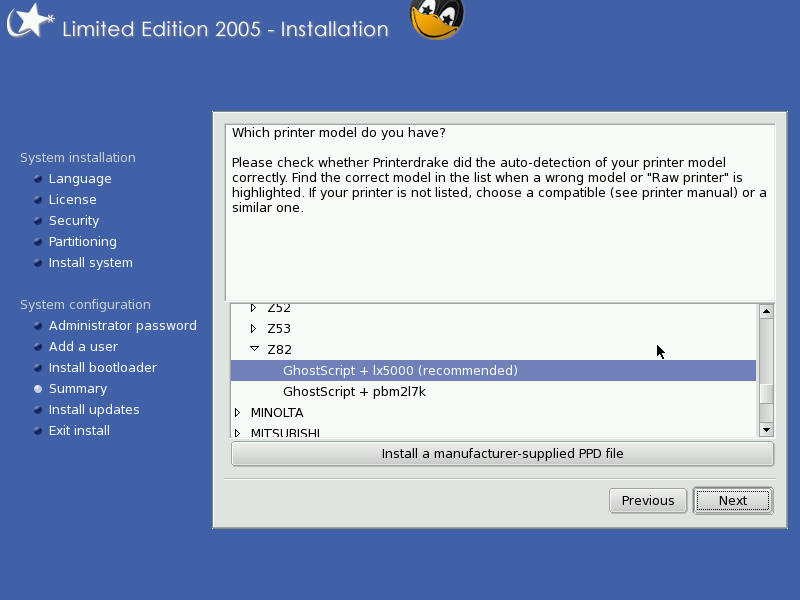The width and height of the screenshot is (800, 600).
Task: Click the License step bullet
Action: coord(38,199)
